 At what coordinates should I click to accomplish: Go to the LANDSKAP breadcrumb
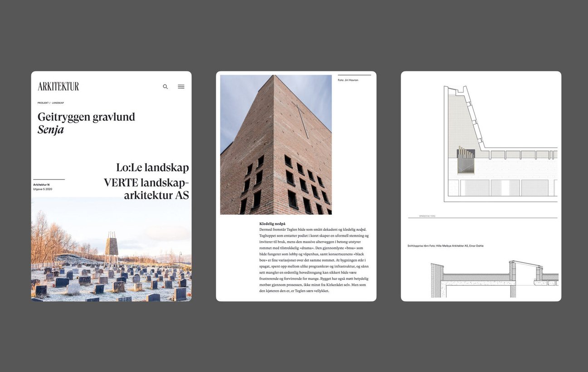58,103
